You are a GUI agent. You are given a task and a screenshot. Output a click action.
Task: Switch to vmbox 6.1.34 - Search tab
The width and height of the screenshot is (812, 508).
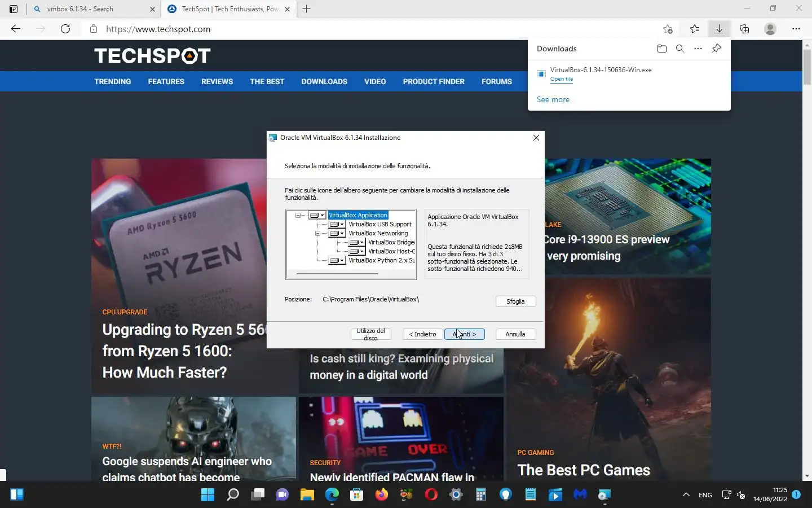(x=94, y=9)
